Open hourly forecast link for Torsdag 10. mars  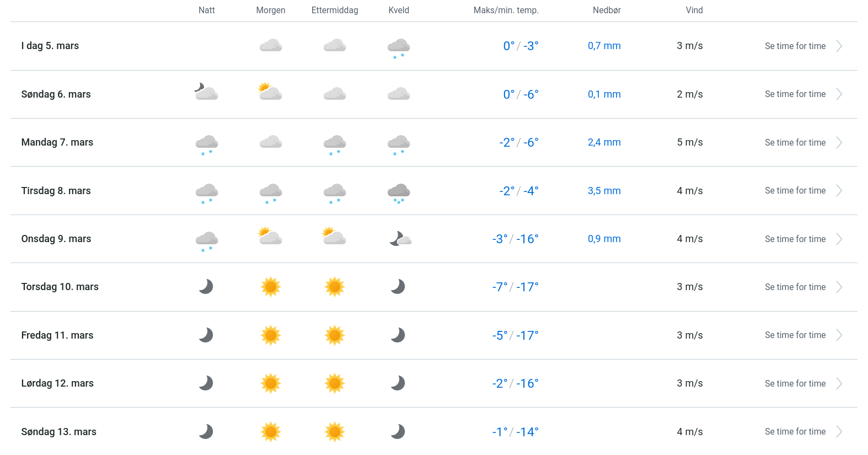[795, 287]
